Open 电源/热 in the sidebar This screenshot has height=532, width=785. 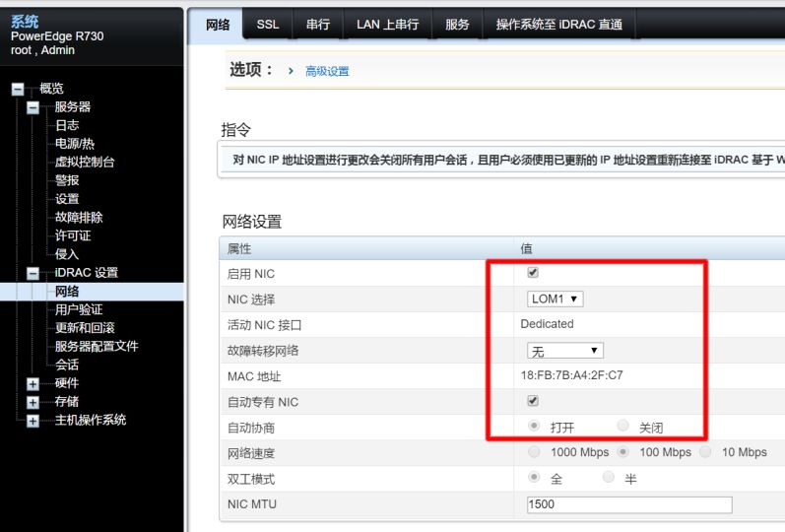pyautogui.click(x=75, y=144)
